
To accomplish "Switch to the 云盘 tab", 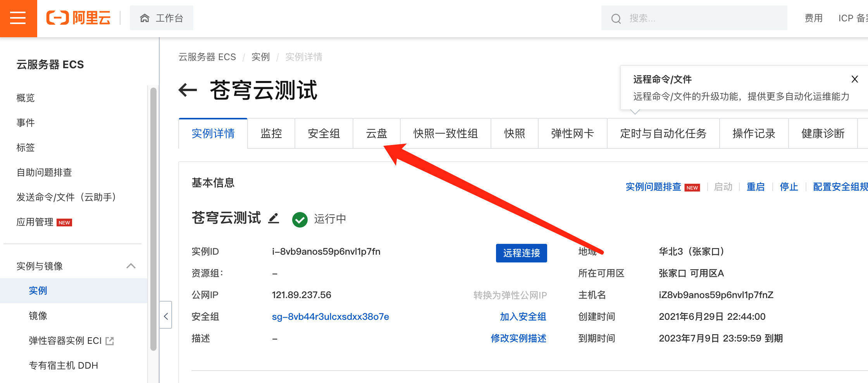I will coord(377,133).
